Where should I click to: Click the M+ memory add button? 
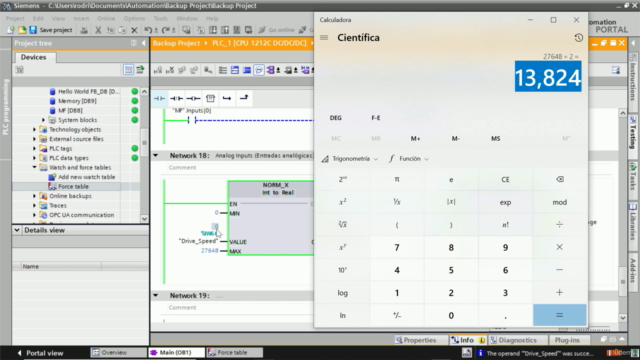click(415, 139)
